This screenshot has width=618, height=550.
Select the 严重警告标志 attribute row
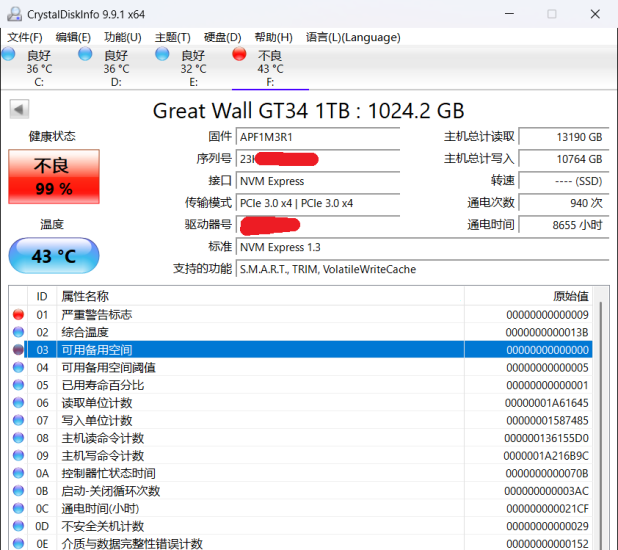(301, 315)
